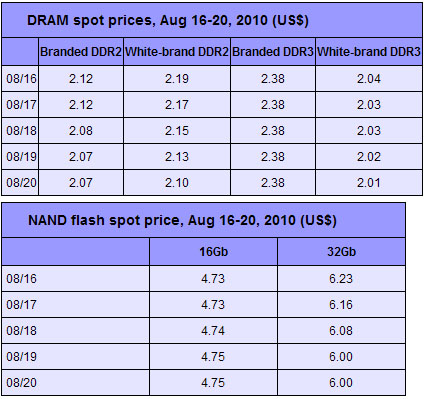Select the 16Gb column header
Screen dimensions: 429x399
pos(213,252)
